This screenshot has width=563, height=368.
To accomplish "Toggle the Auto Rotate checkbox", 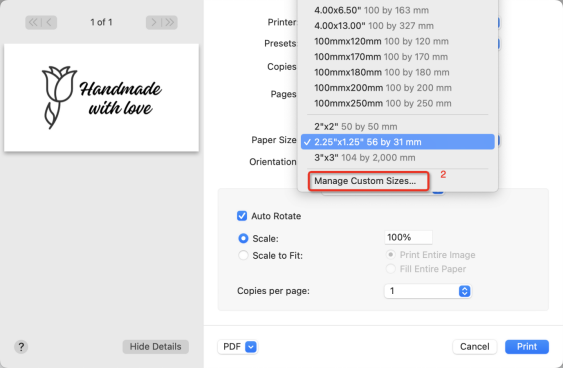I will 242,216.
